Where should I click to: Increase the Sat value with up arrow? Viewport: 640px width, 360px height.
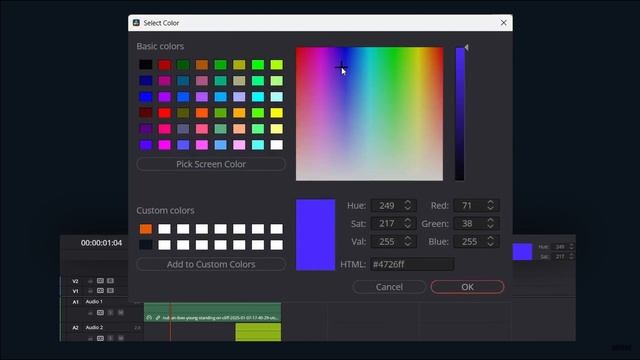pyautogui.click(x=407, y=220)
